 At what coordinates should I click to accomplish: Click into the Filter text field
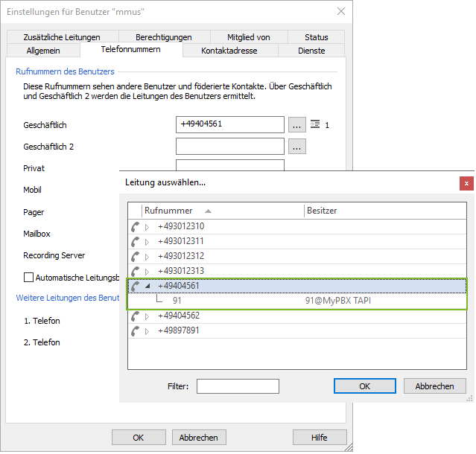[x=237, y=386]
